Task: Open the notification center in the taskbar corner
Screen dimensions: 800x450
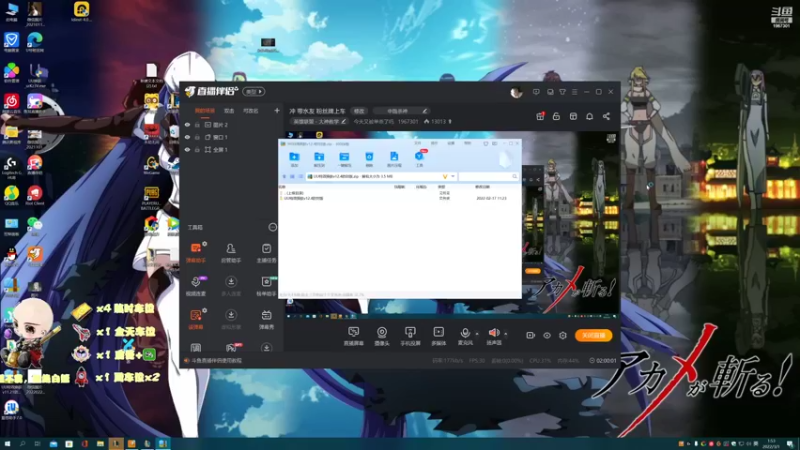Action: [790, 444]
